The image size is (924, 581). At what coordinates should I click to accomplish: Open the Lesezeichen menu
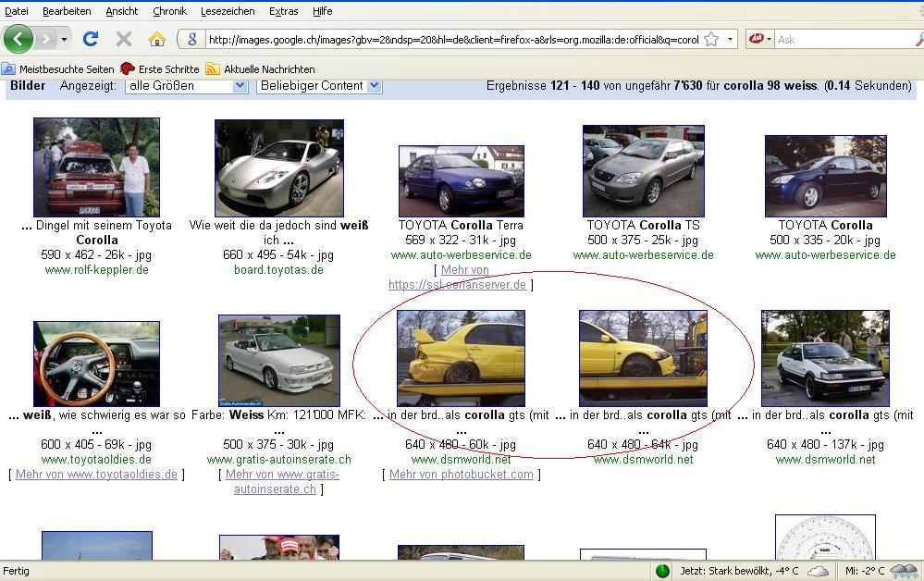click(228, 11)
